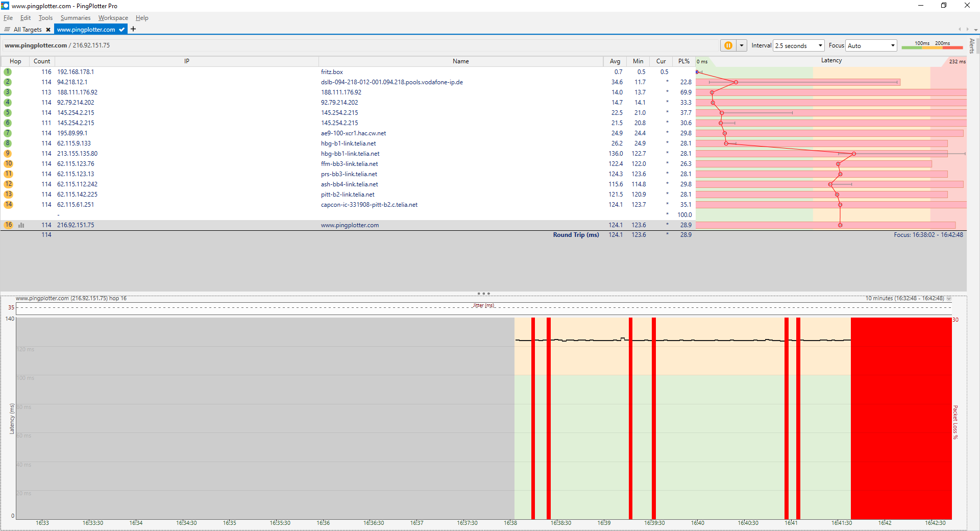Open the Workspace menu
This screenshot has width=980, height=531.
[113, 18]
